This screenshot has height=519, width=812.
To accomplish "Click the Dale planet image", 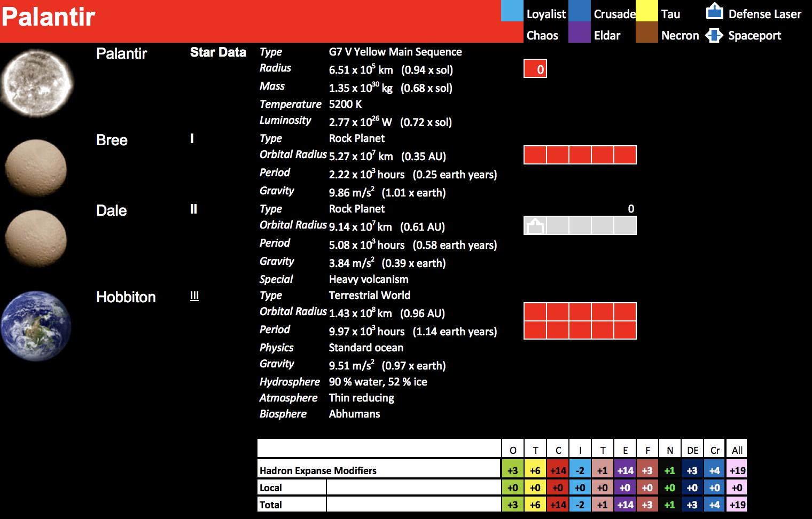I will 36,238.
